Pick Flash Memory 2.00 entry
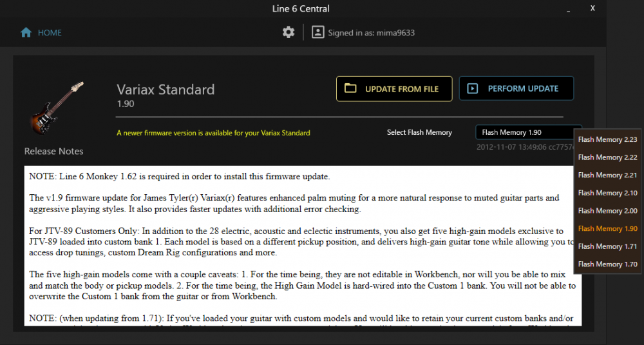The width and height of the screenshot is (644, 345). point(607,210)
